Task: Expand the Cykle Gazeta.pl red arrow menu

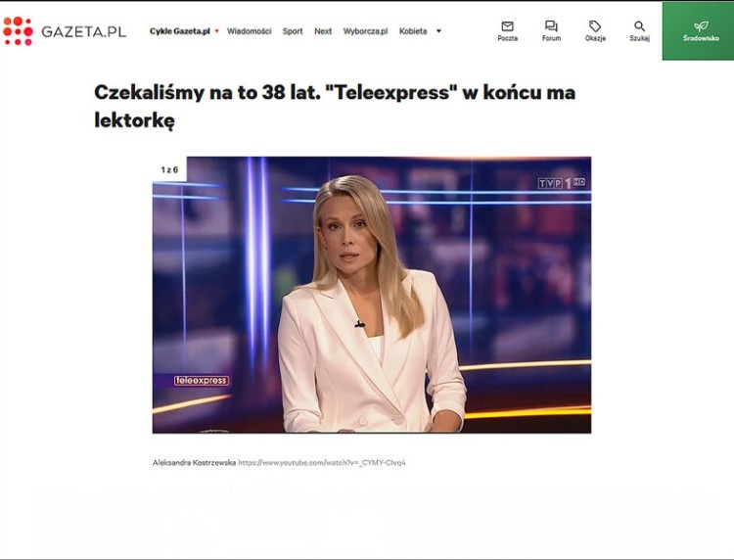Action: pyautogui.click(x=216, y=31)
